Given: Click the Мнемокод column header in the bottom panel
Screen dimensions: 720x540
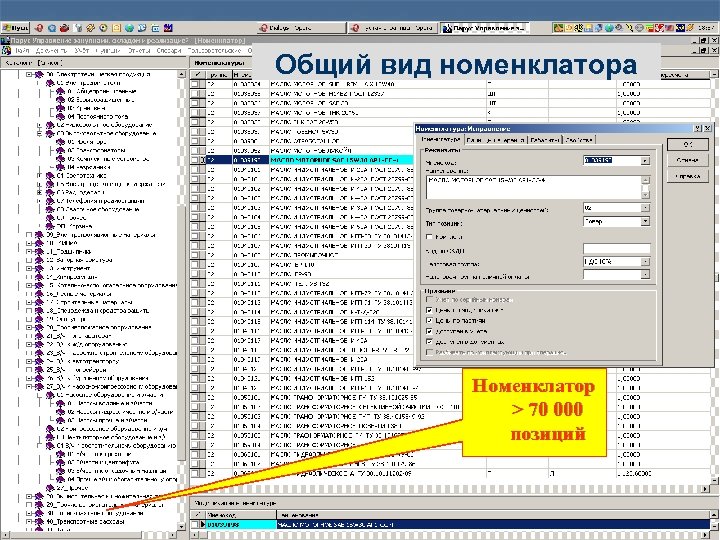Looking at the screenshot, I should pos(241,515).
